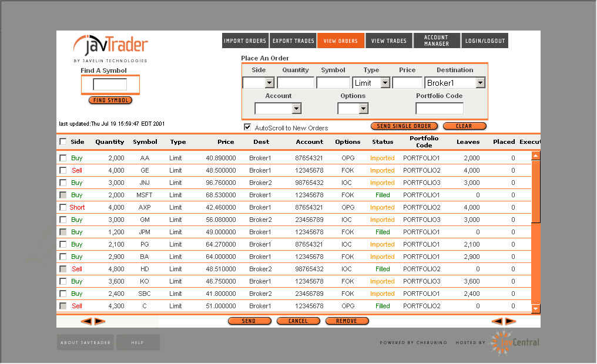This screenshot has width=597, height=364.
Task: Switch to the View Trades tab
Action: (x=388, y=41)
